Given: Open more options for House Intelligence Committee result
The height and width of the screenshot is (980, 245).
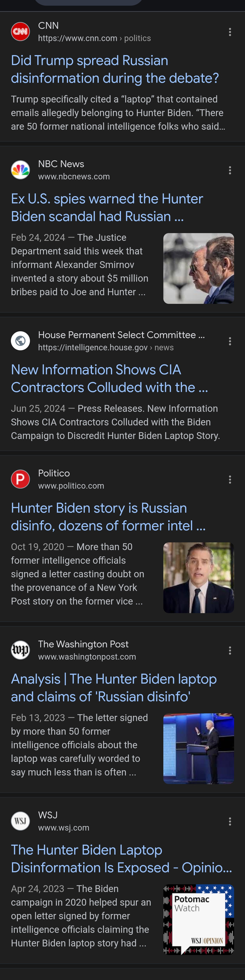Looking at the screenshot, I should (230, 341).
